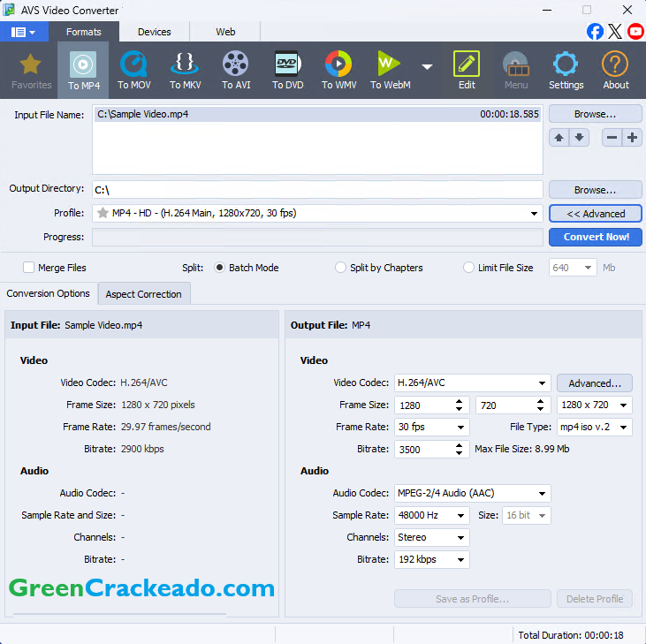Open the Settings gear icon
This screenshot has height=644, width=646.
tap(566, 71)
